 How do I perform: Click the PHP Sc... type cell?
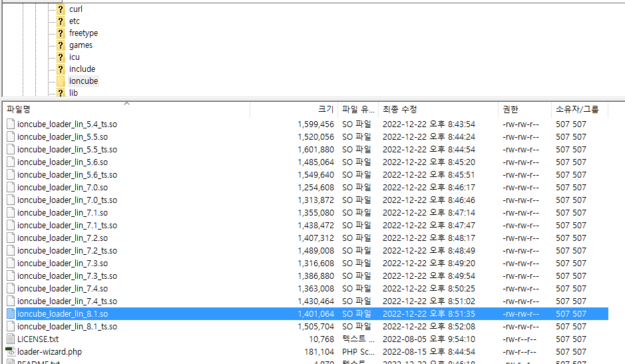point(358,352)
